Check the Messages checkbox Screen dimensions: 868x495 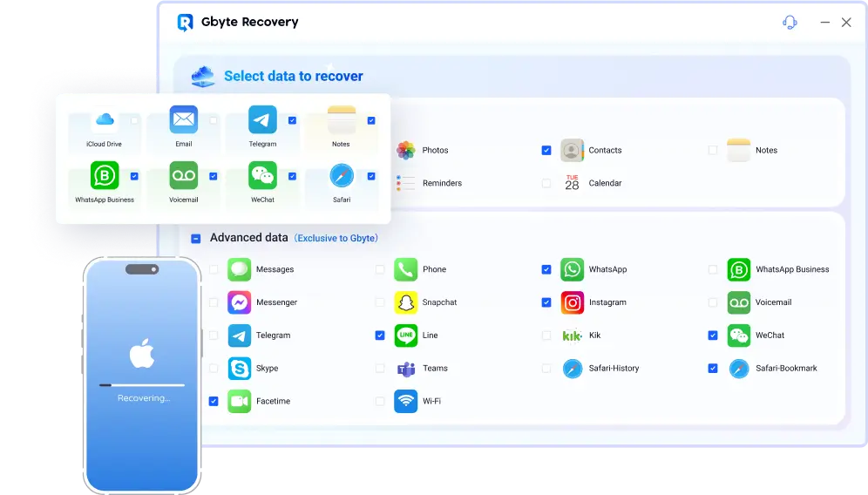[x=214, y=269]
